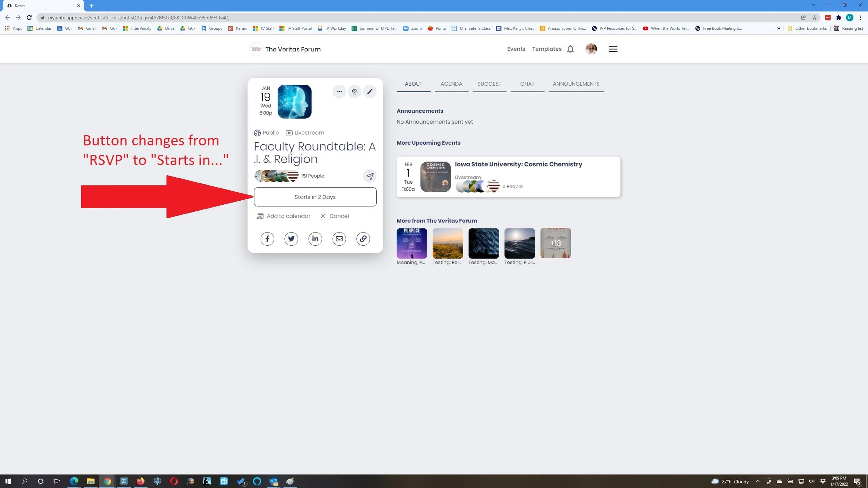Click the Starts in 2 Days button

pyautogui.click(x=315, y=197)
